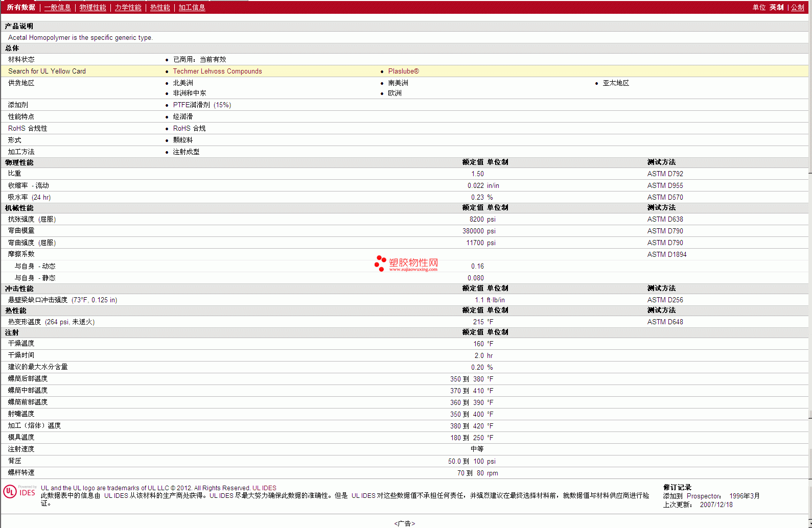This screenshot has height=528, width=812.
Task: Click the impact strength value 1.1 ft·lb/in
Action: (x=490, y=300)
